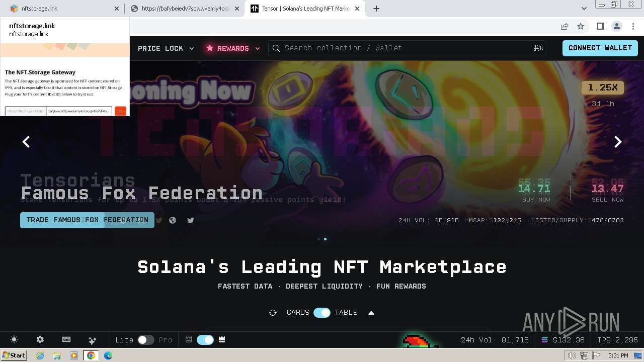Toggle Lite/Pro mode switch
This screenshot has width=644, height=362.
point(146,340)
